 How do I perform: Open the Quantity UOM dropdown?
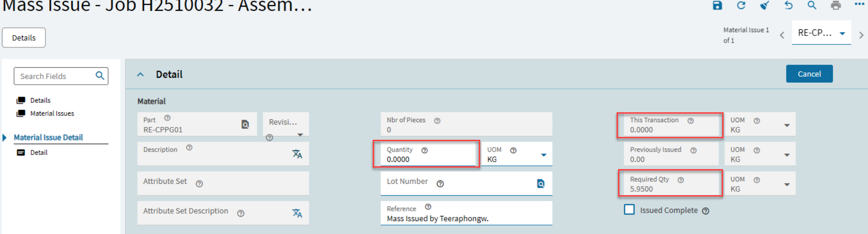pos(544,155)
